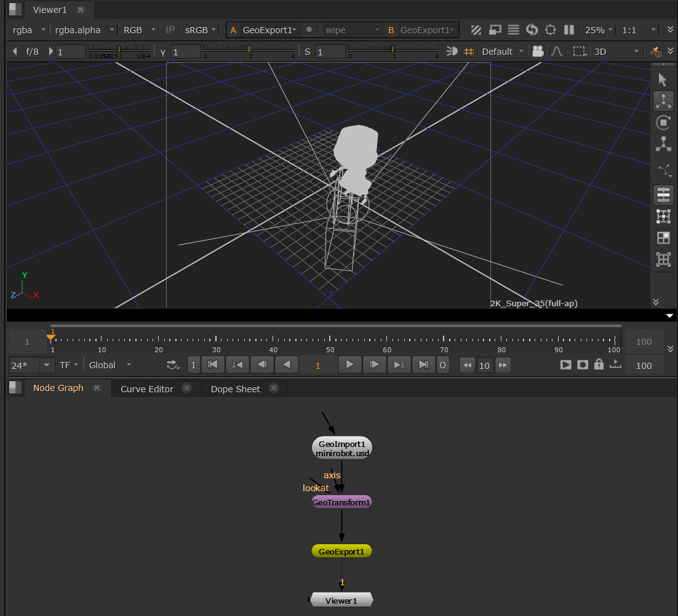Switch to the Dope Sheet tab

[235, 389]
